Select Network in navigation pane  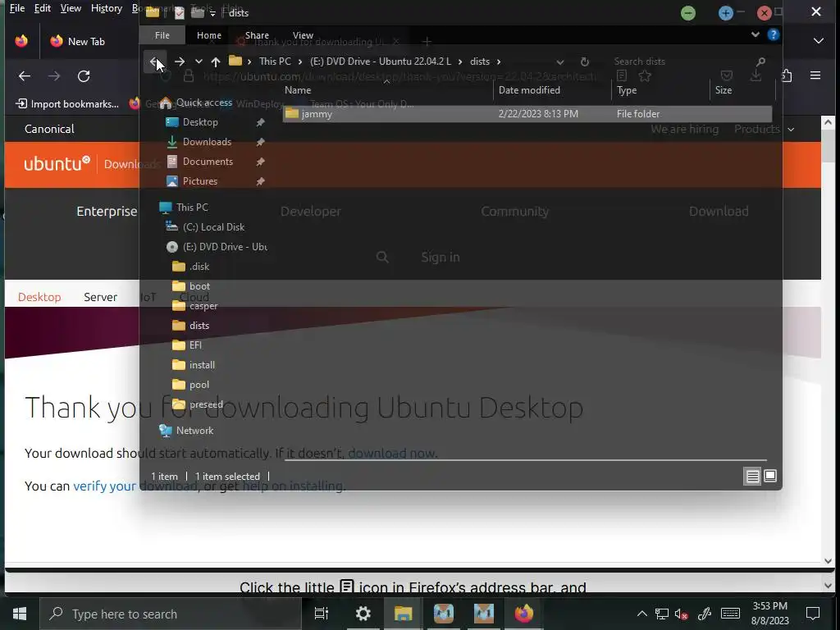[x=194, y=431]
